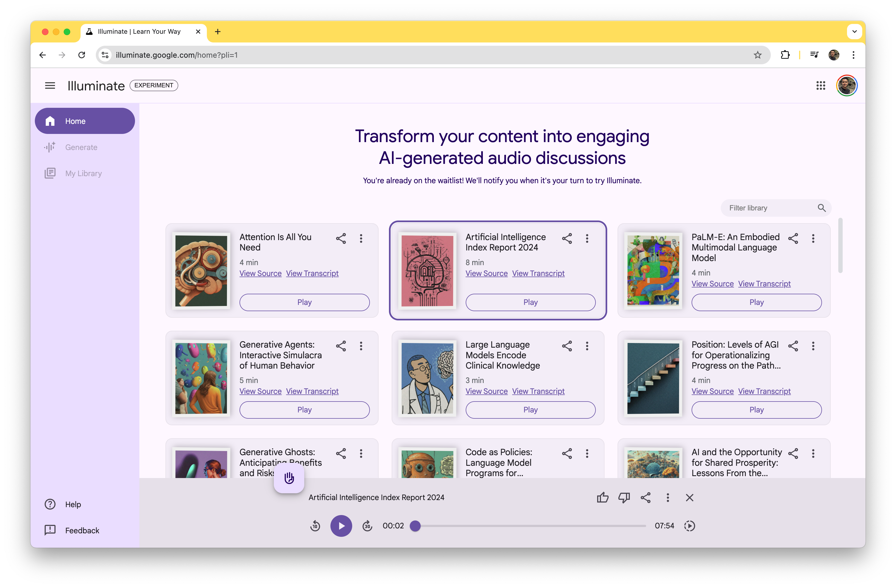The height and width of the screenshot is (588, 896).
Task: Click the thumbs up icon in the player bar
Action: click(602, 497)
